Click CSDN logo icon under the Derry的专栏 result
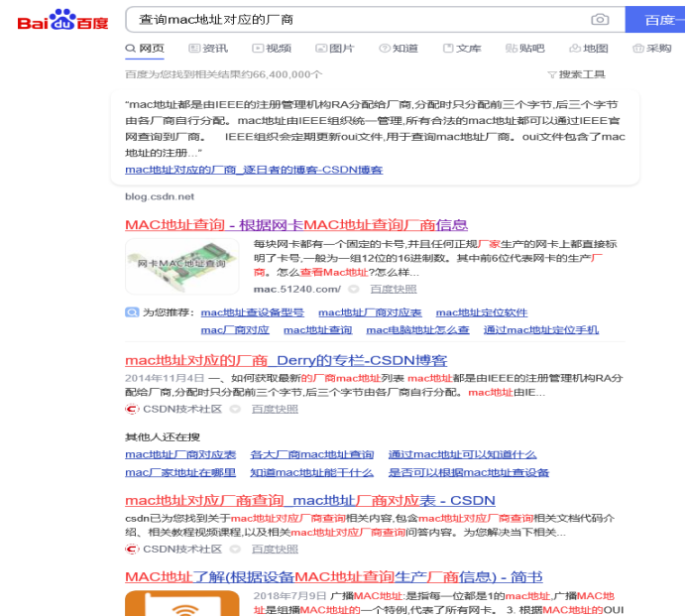686x616 pixels. 132,409
